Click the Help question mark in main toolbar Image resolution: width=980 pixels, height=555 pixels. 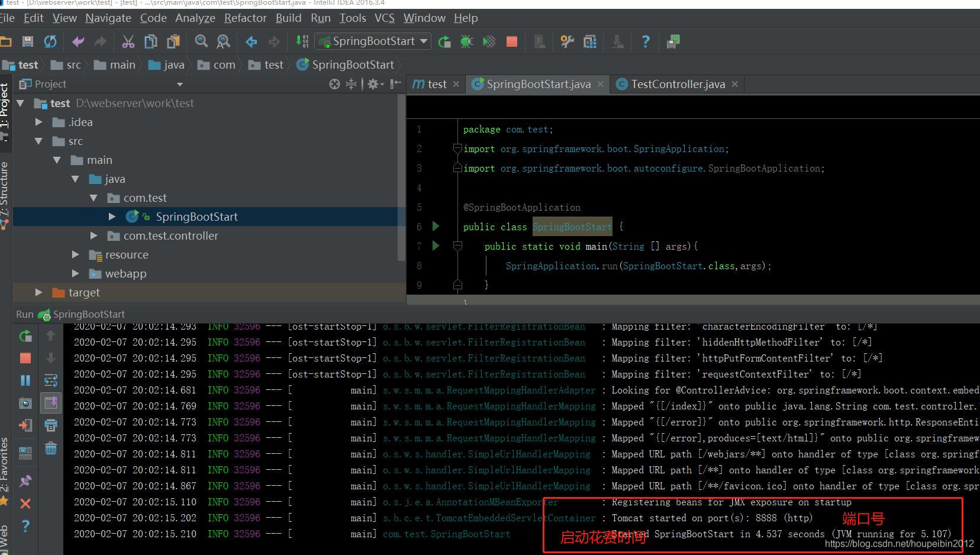click(646, 41)
